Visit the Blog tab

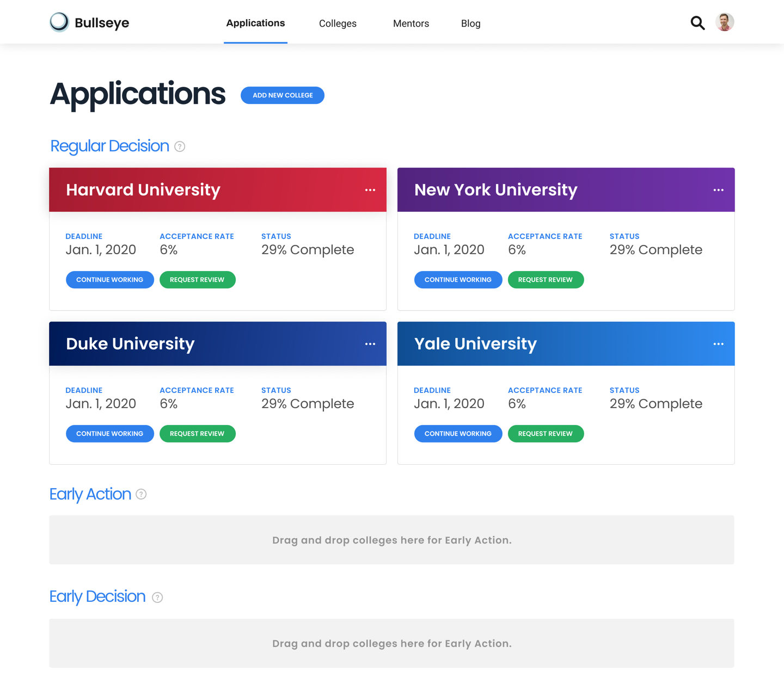tap(471, 23)
